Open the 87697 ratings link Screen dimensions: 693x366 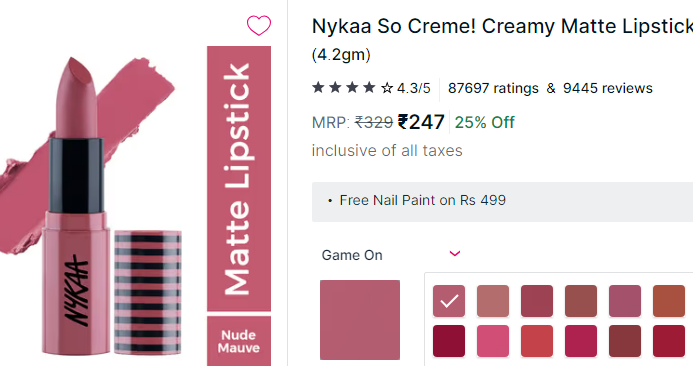point(493,88)
